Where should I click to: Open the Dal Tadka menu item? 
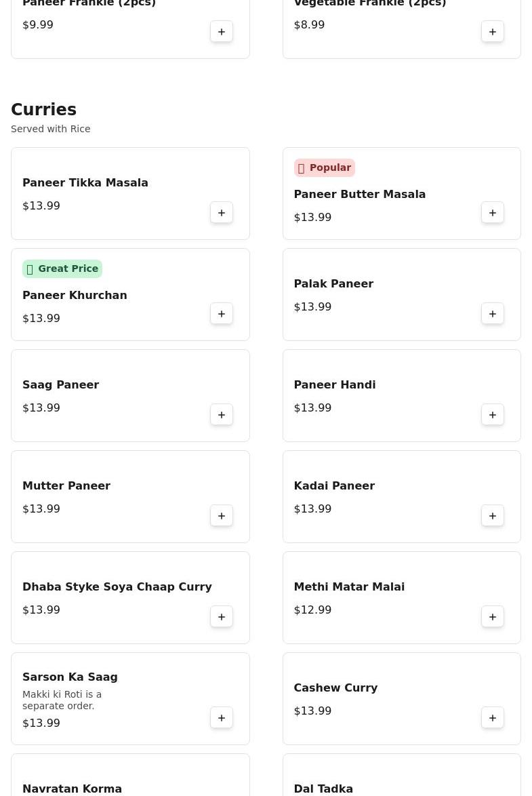(x=323, y=789)
